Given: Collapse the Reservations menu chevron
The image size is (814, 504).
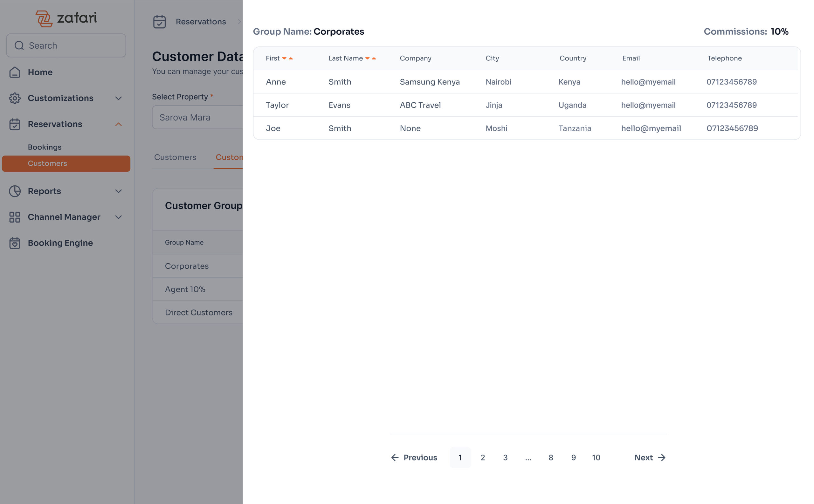Looking at the screenshot, I should 118,124.
